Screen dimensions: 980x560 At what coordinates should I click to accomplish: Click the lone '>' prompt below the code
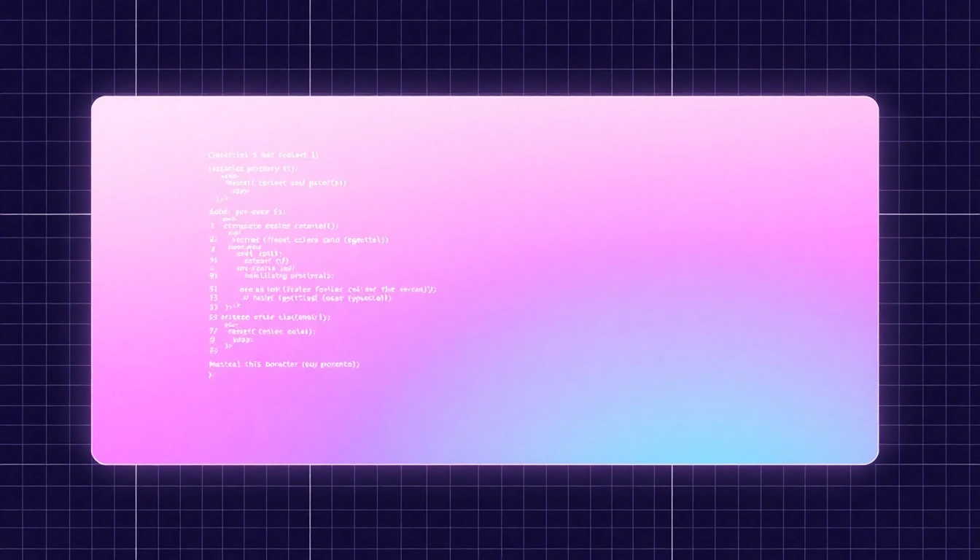211,374
